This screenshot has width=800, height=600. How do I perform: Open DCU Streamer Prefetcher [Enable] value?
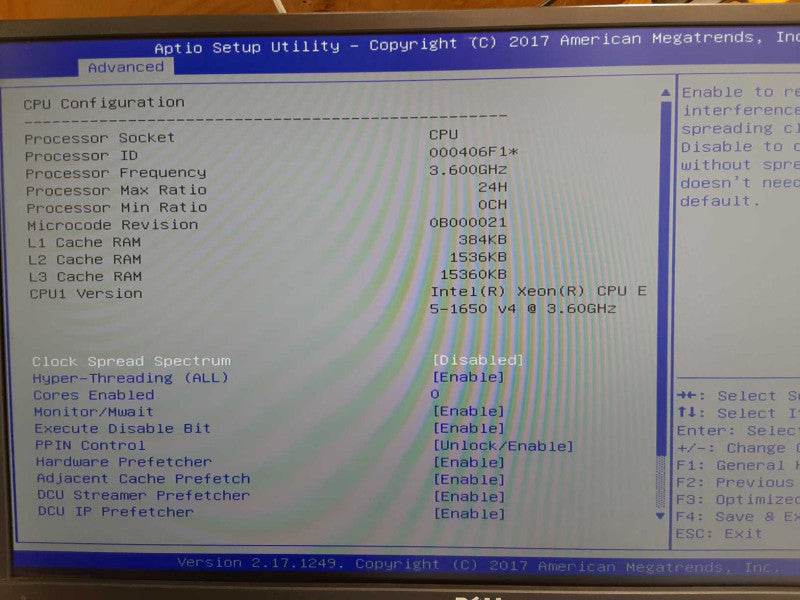[x=469, y=497]
